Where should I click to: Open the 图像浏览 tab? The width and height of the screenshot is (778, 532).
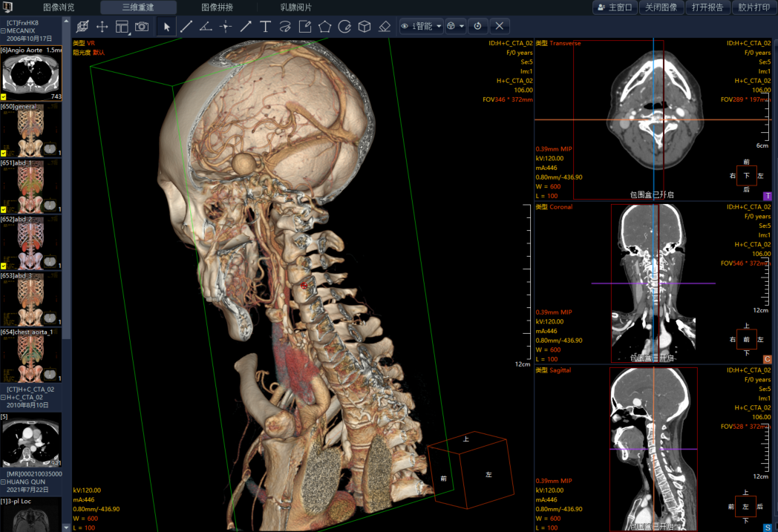[x=59, y=7]
